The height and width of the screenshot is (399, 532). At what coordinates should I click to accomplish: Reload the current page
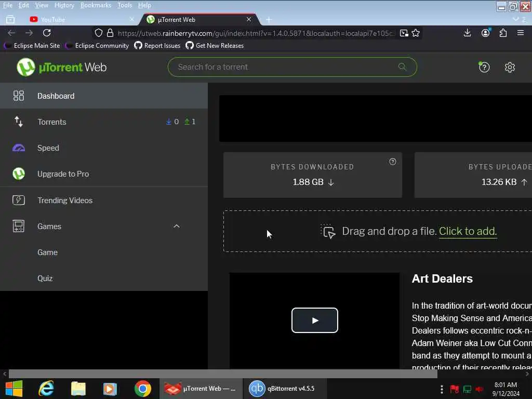tap(47, 33)
